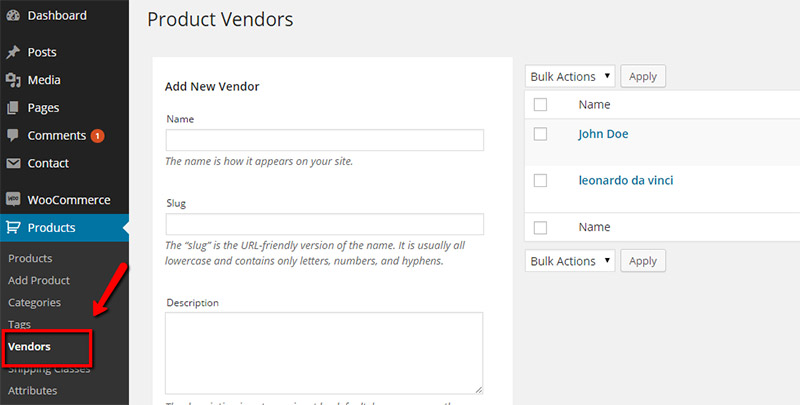
Task: Click the WooCommerce logo icon
Action: [x=13, y=200]
